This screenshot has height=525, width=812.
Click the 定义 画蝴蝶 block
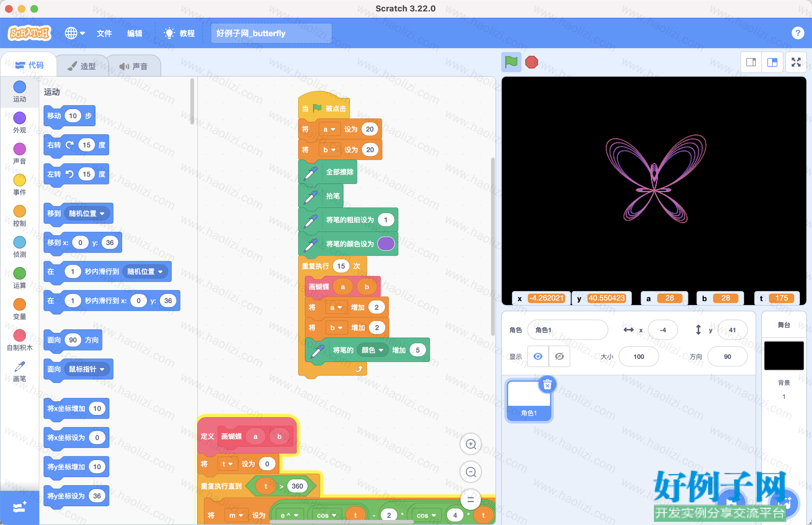tap(247, 436)
